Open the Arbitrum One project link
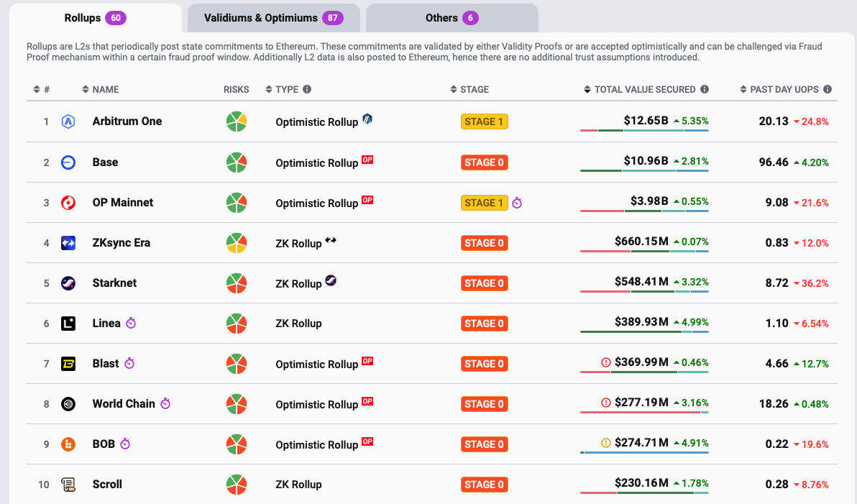Image resolution: width=857 pixels, height=504 pixels. [x=127, y=122]
